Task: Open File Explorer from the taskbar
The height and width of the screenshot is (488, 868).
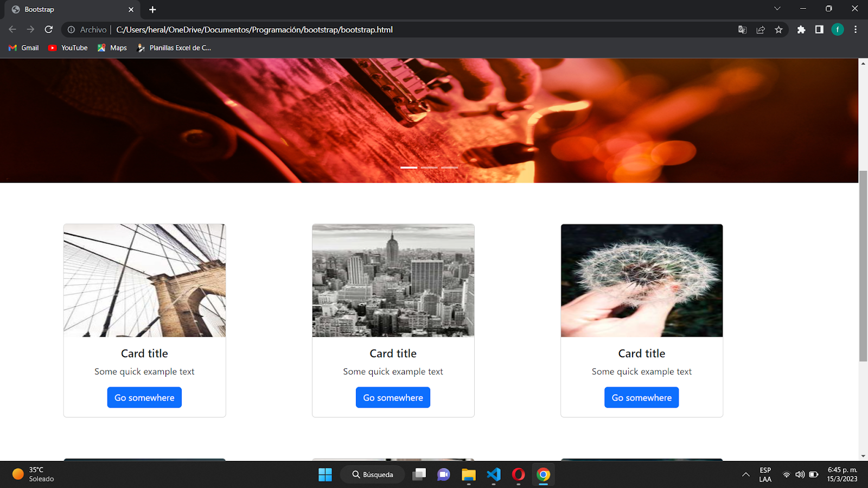Action: [x=469, y=474]
